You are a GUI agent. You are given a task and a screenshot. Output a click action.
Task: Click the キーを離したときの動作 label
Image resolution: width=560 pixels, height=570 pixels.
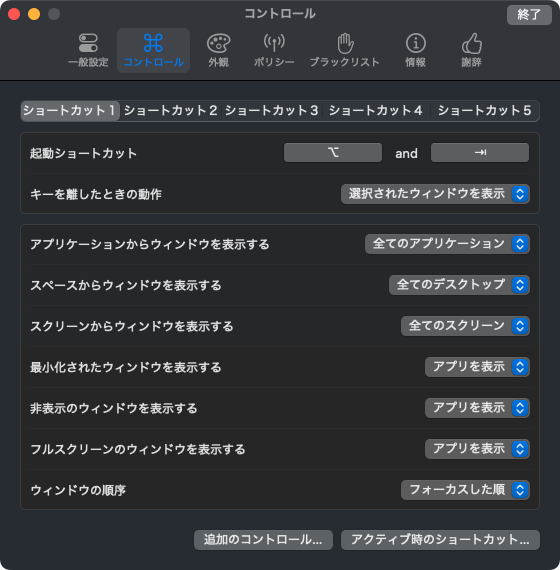tap(96, 194)
